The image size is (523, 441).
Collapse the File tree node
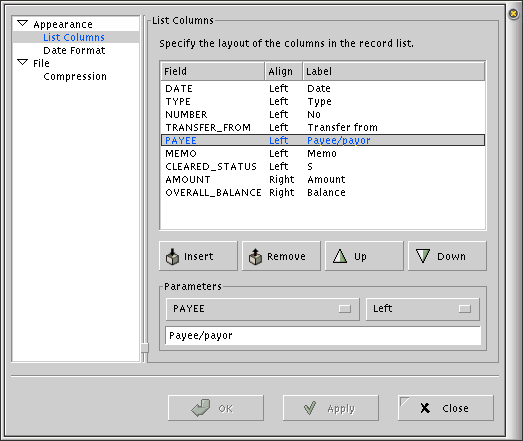pyautogui.click(x=23, y=62)
